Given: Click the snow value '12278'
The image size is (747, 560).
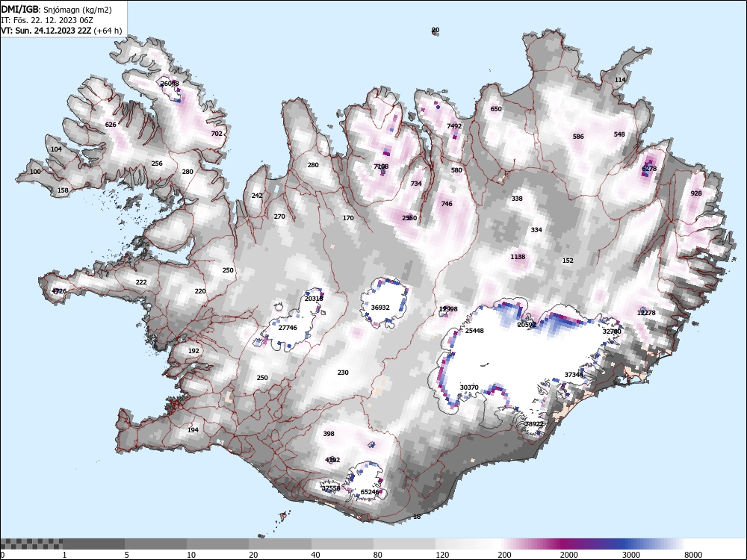Looking at the screenshot, I should (x=646, y=313).
